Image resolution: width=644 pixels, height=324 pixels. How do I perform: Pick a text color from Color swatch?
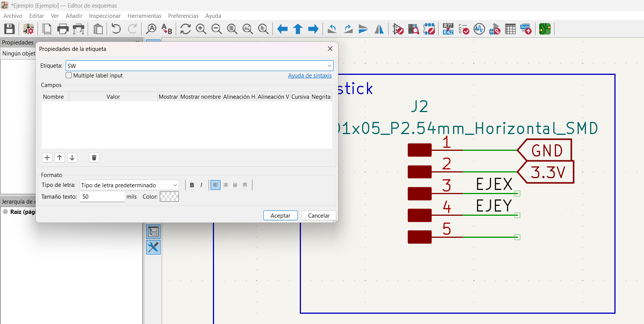pos(169,196)
